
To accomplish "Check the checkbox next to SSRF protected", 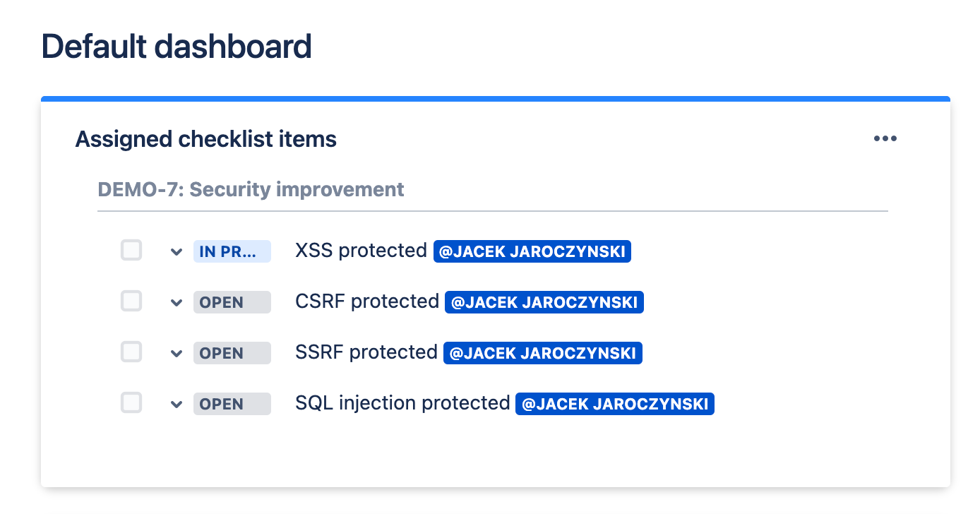I will (x=131, y=352).
